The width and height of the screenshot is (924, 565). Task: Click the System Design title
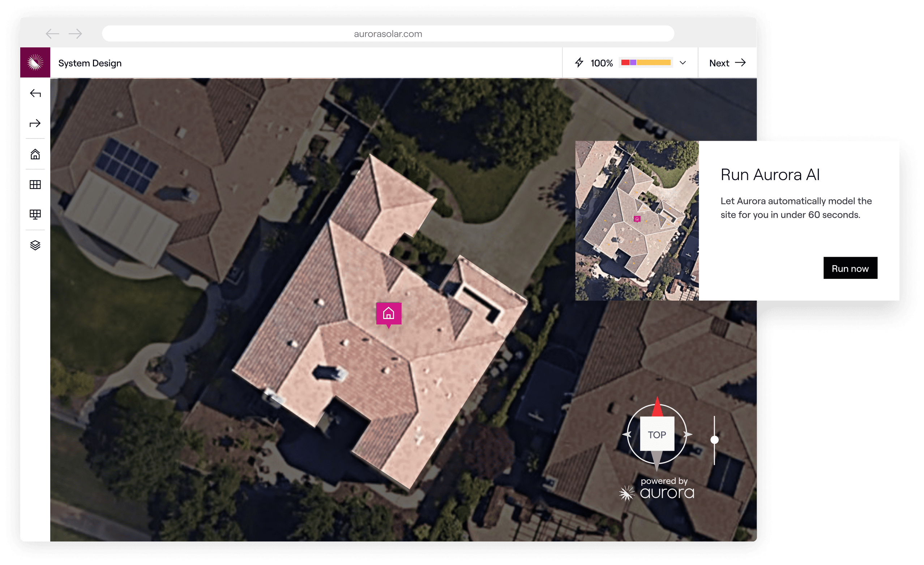point(90,63)
